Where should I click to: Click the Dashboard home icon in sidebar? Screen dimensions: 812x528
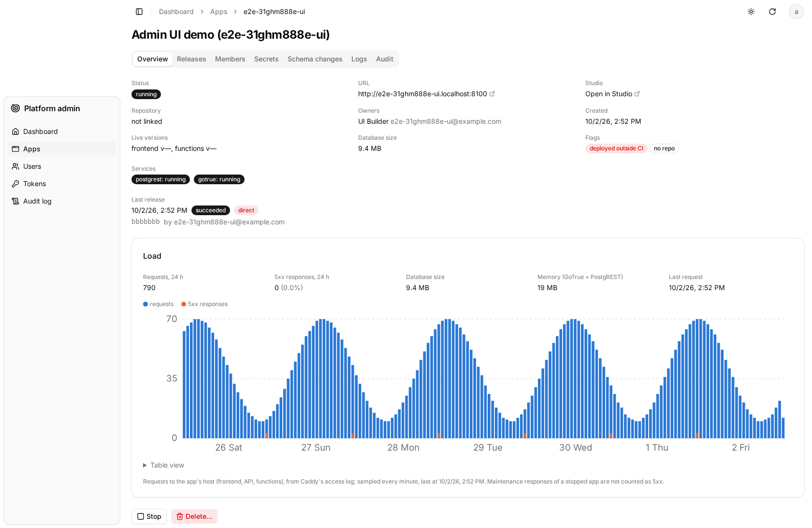15,132
